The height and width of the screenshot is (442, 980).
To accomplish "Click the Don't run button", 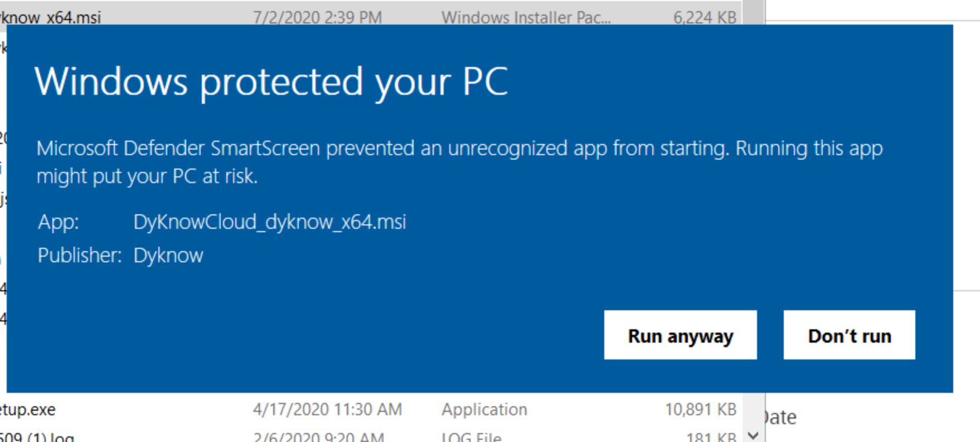I will click(x=849, y=335).
